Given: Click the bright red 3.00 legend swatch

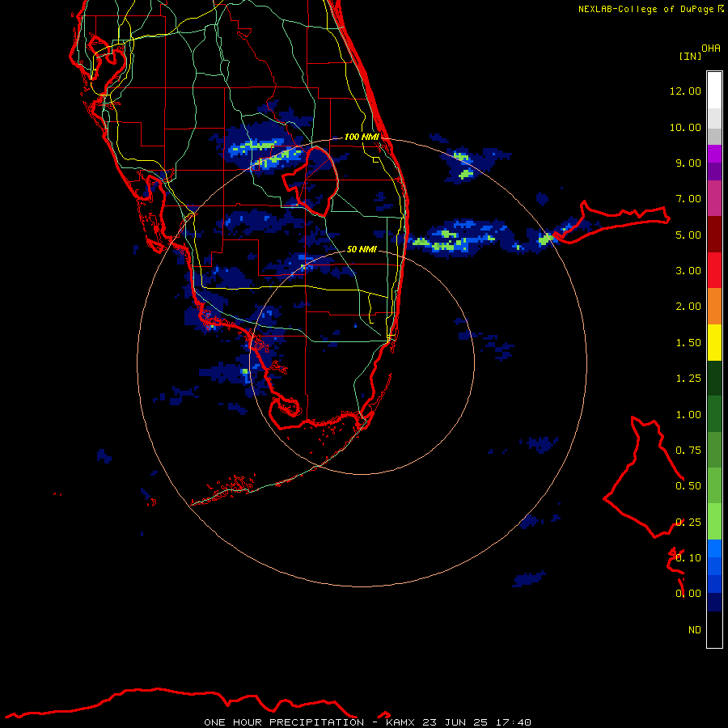Looking at the screenshot, I should 714,270.
